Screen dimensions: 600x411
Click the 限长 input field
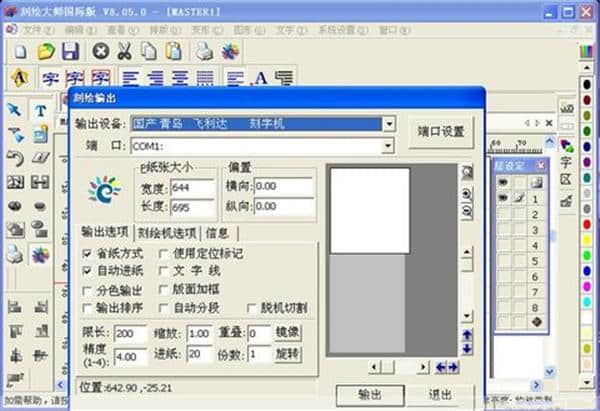click(x=130, y=334)
